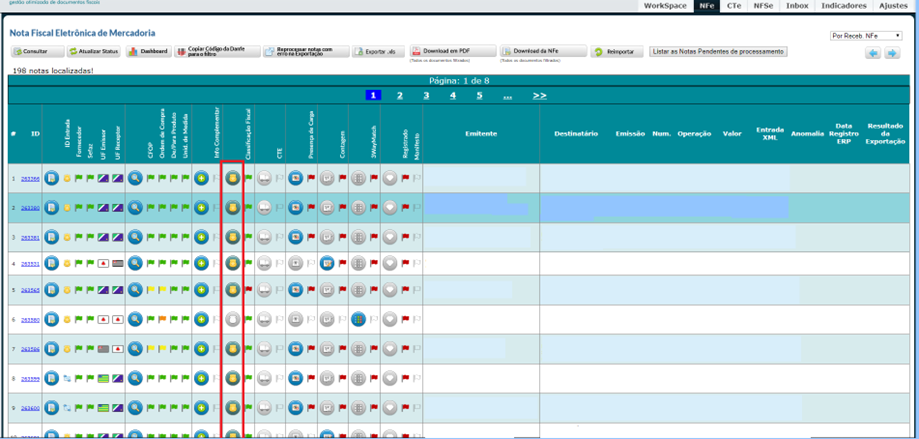Click the CTE truck icon in row 1
This screenshot has height=439, width=919.
[264, 179]
